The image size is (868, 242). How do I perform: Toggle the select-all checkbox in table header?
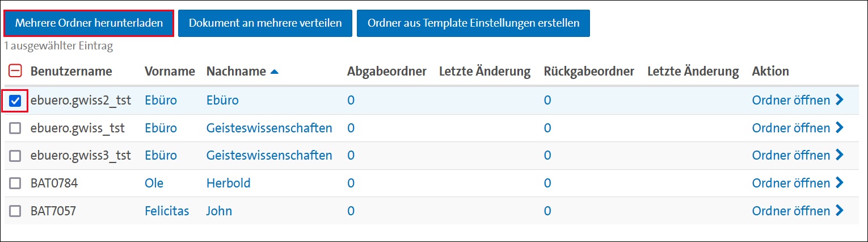point(15,71)
